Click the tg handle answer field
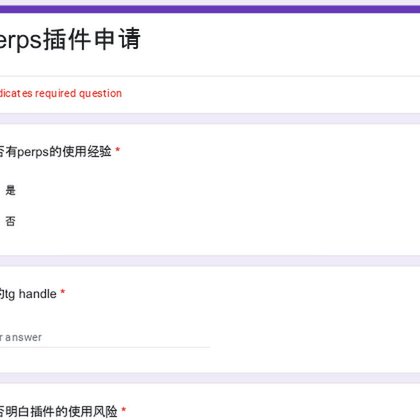 tap(105, 338)
